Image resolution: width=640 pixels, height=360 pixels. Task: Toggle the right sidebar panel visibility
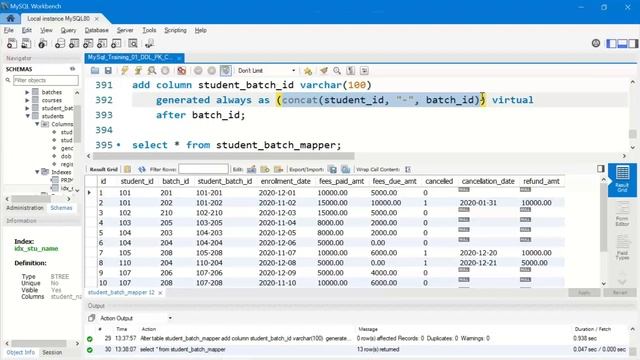(x=633, y=43)
